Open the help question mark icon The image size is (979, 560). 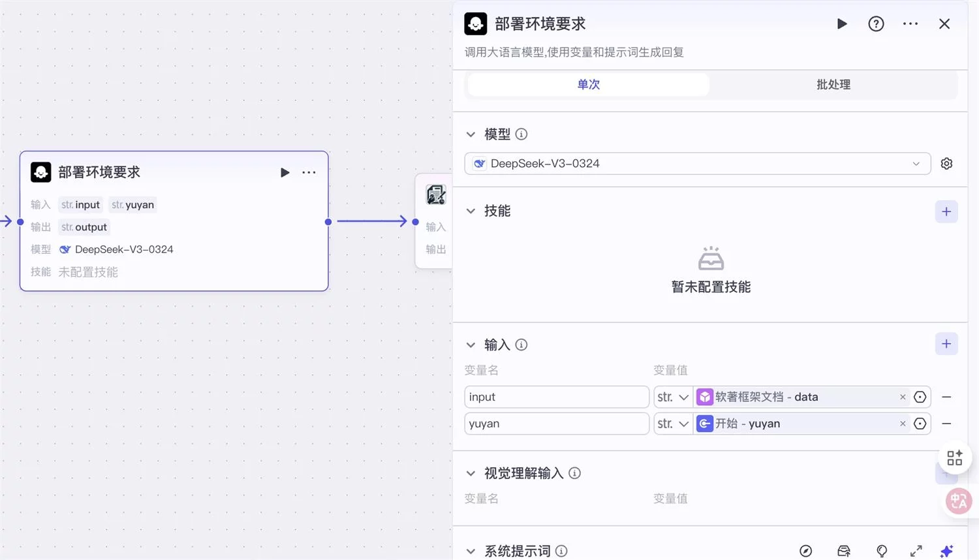[x=875, y=23]
